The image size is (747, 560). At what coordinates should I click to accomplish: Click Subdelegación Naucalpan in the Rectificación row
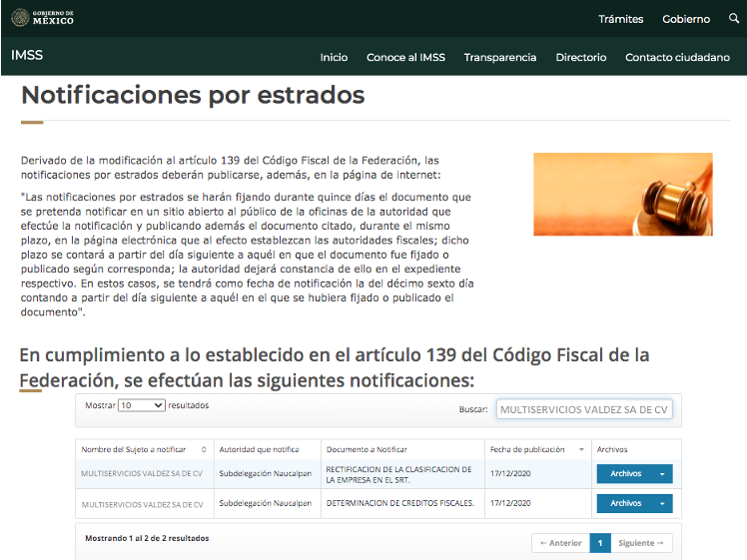tap(266, 474)
